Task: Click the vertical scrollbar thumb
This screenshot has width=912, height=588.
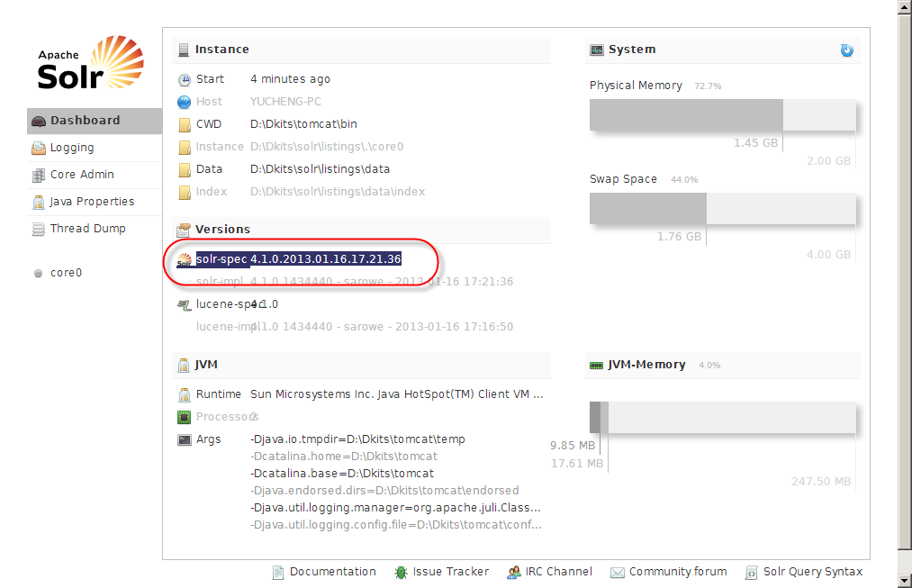Action: [905, 282]
